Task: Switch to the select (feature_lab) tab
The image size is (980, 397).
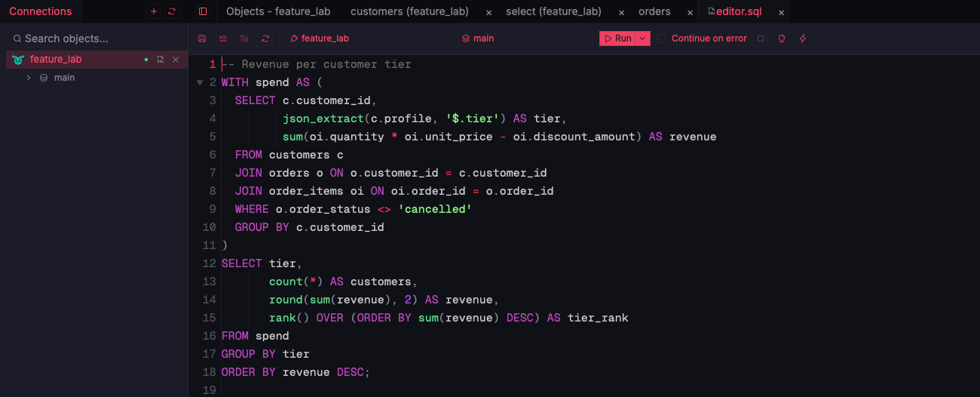Action: pyautogui.click(x=553, y=11)
